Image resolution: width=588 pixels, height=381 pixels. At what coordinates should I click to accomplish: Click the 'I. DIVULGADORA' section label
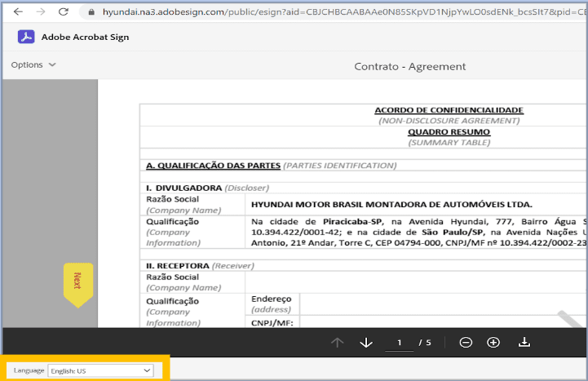click(184, 188)
